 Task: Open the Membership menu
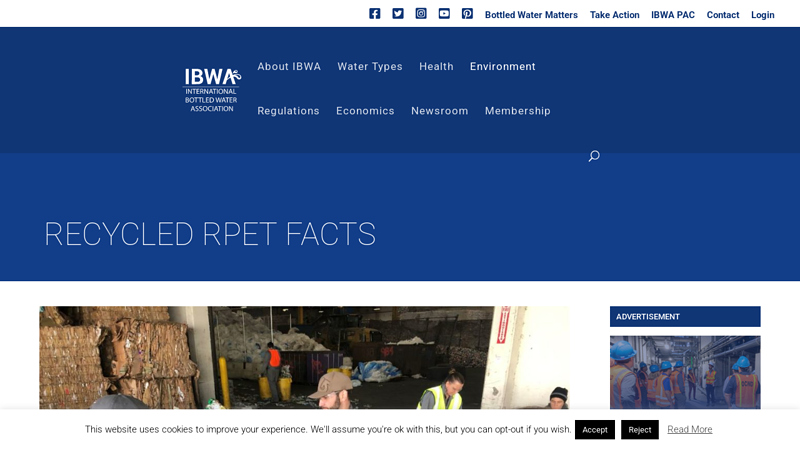point(518,111)
